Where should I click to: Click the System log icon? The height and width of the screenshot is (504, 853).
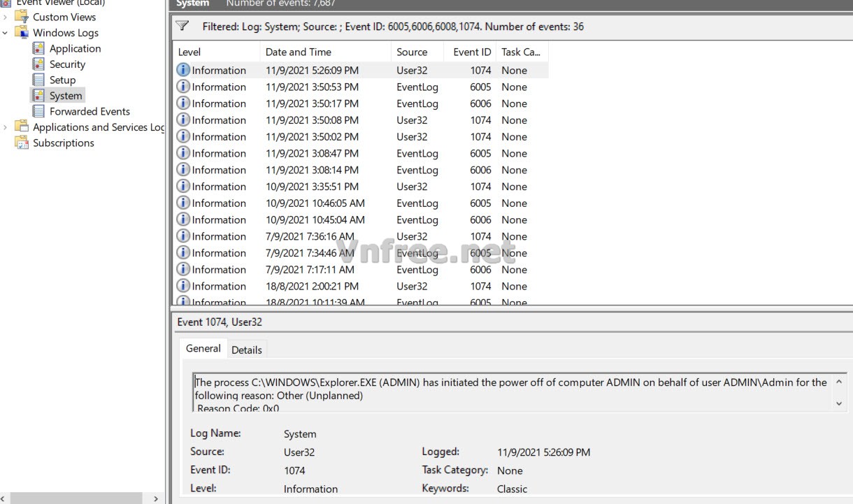38,95
